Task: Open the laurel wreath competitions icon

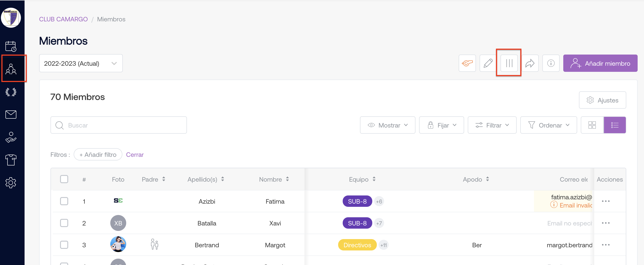Action: [x=11, y=92]
